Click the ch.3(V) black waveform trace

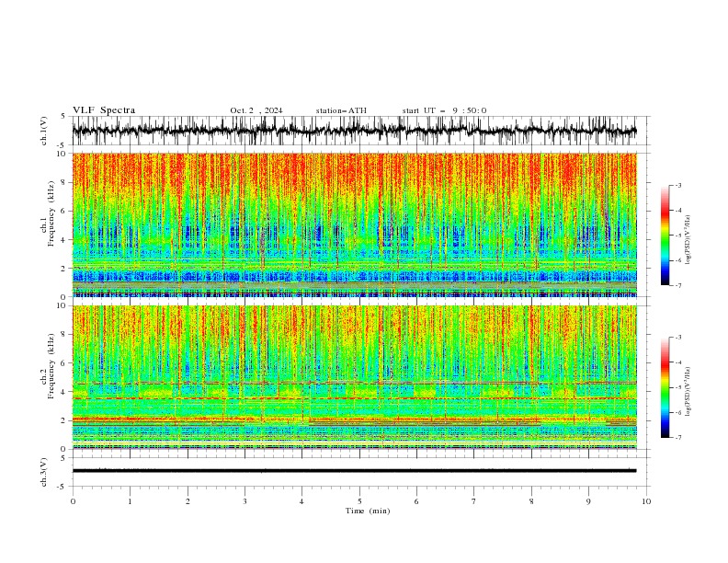(x=354, y=471)
